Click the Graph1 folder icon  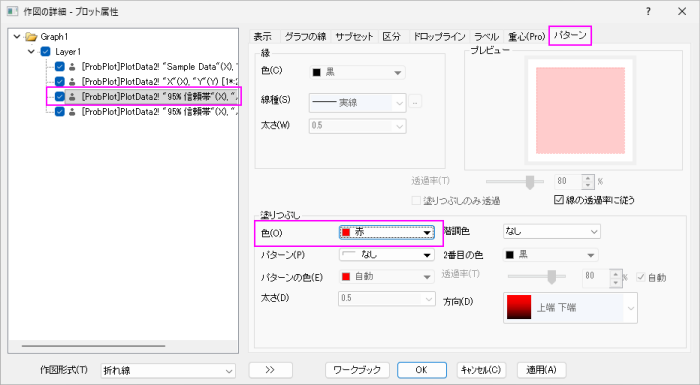31,37
